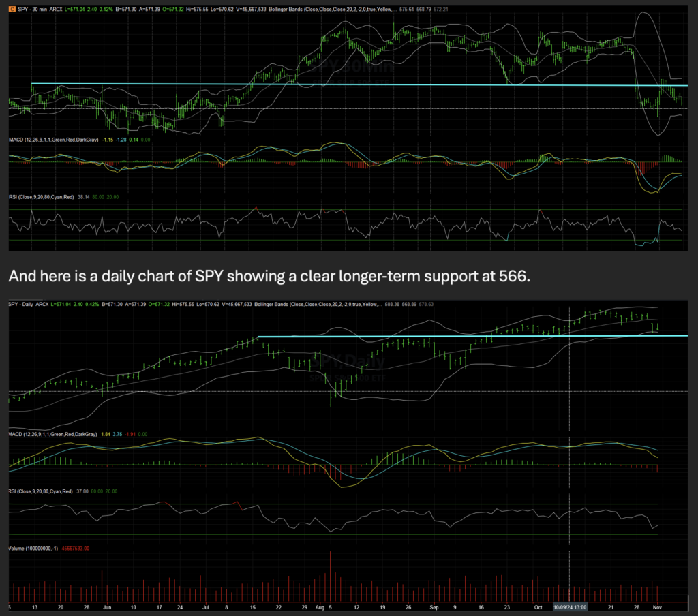The width and height of the screenshot is (698, 616).
Task: Click 'O=571.32' in the Daily chart header
Action: [159, 304]
